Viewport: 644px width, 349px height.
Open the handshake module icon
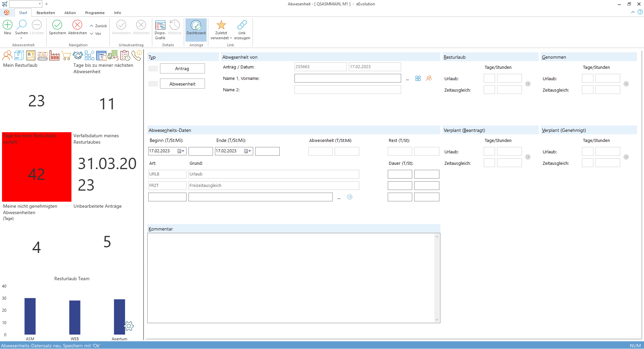coord(78,55)
